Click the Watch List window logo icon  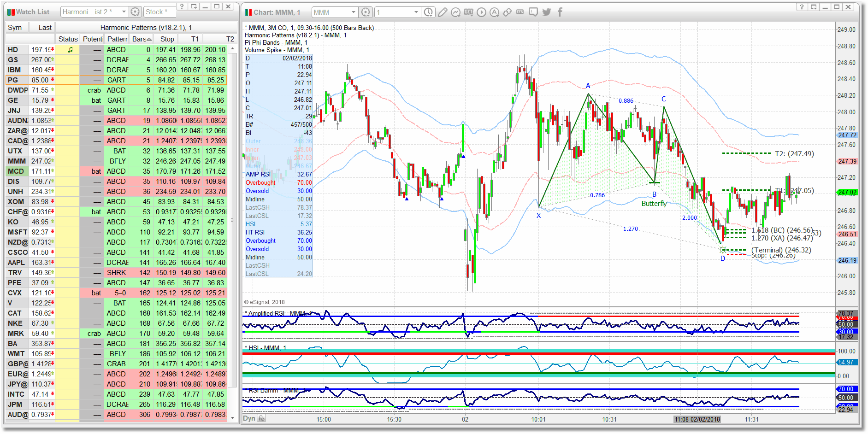[x=11, y=12]
